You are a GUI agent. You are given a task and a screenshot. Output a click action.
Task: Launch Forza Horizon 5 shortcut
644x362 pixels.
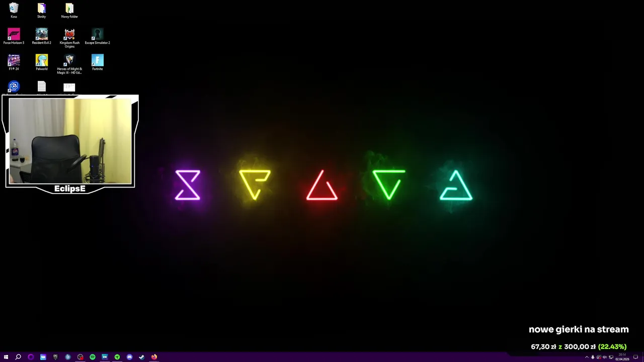[14, 37]
